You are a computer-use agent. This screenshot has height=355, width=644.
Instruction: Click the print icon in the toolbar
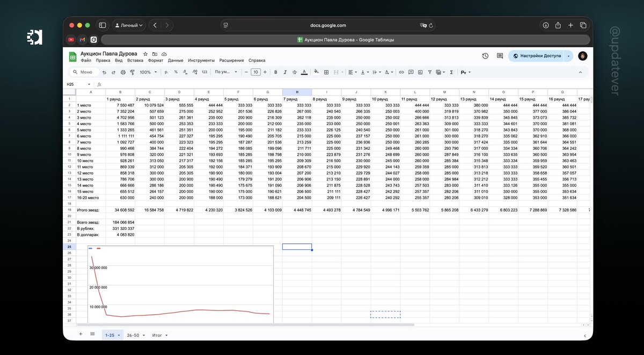pyautogui.click(x=123, y=72)
